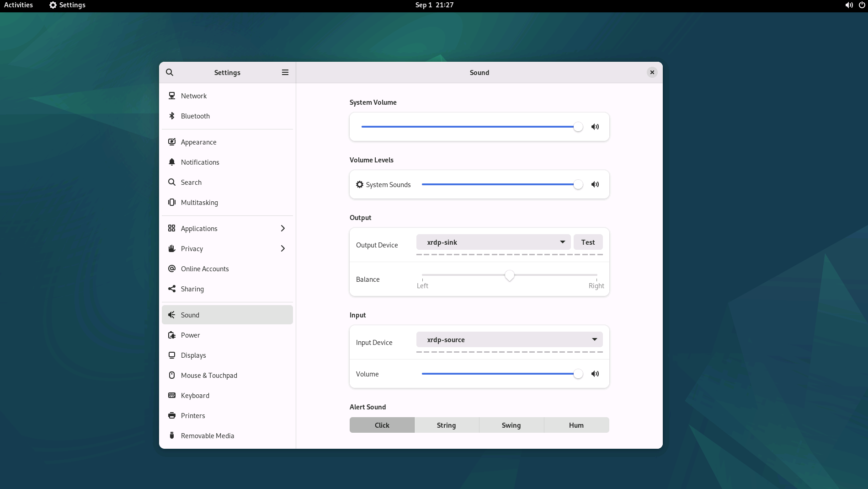Open the settings search icon

click(x=170, y=72)
